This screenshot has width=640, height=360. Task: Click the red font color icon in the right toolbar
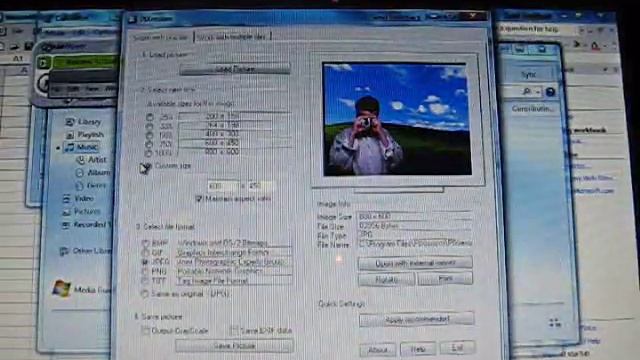(x=595, y=46)
